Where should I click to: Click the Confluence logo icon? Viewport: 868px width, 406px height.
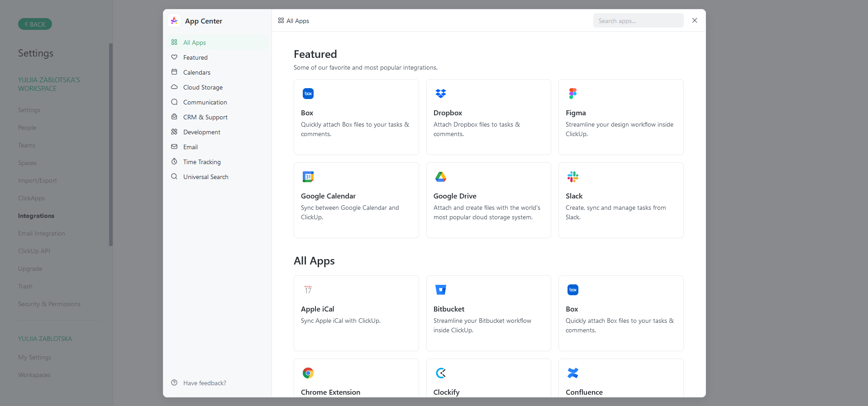[573, 373]
